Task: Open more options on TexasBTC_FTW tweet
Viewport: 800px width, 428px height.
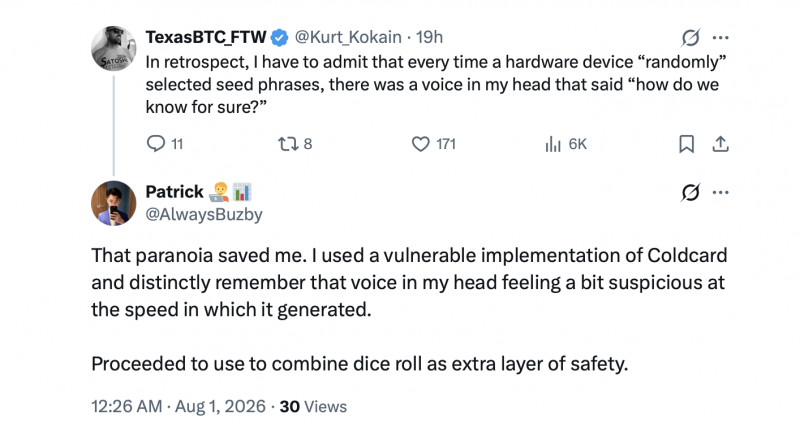Action: [x=720, y=37]
